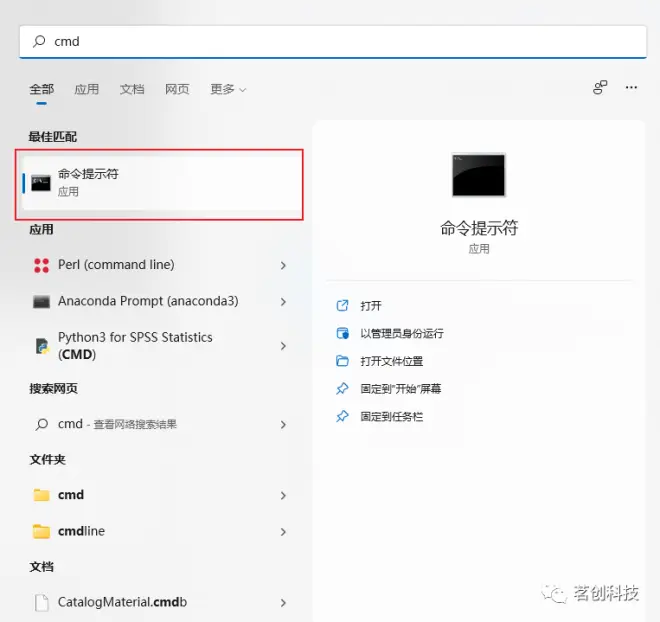Click the web search magnifier icon beside cmd
Screen dimensions: 660x622
41,424
